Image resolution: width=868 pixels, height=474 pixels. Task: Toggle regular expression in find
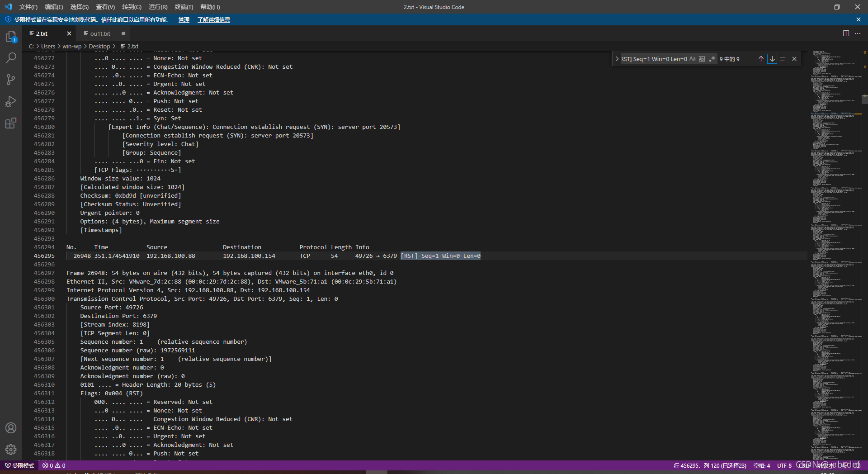click(712, 59)
